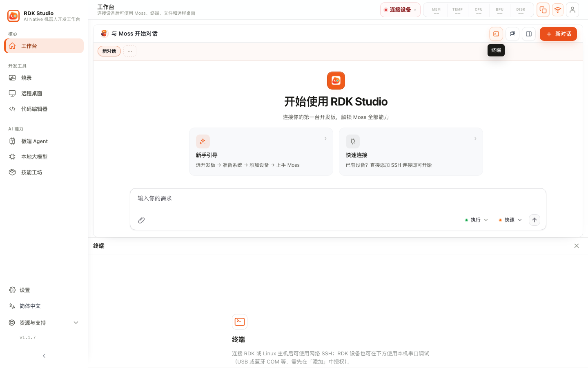Open the 快速 speed dropdown
The height and width of the screenshot is (368, 588).
tap(510, 220)
